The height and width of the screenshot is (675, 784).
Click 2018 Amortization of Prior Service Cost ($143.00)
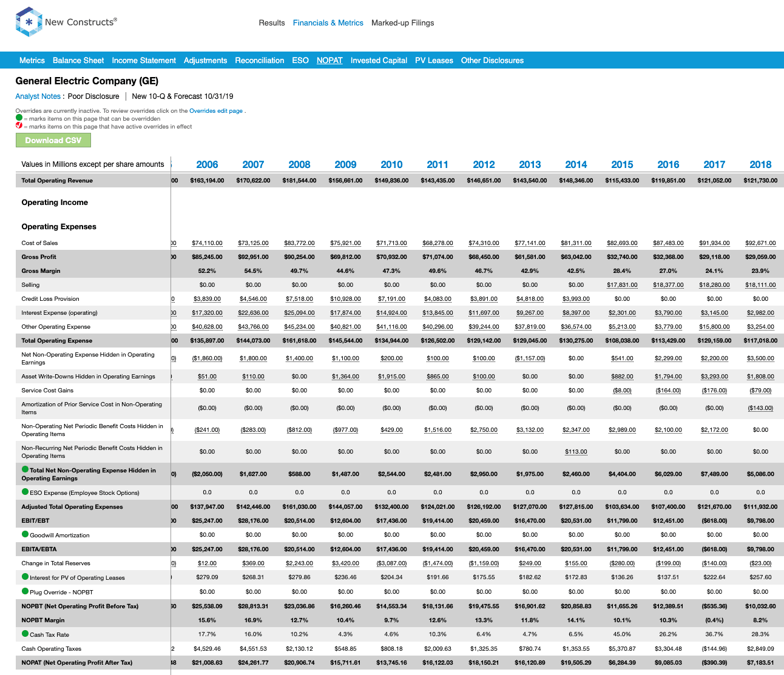coord(760,408)
